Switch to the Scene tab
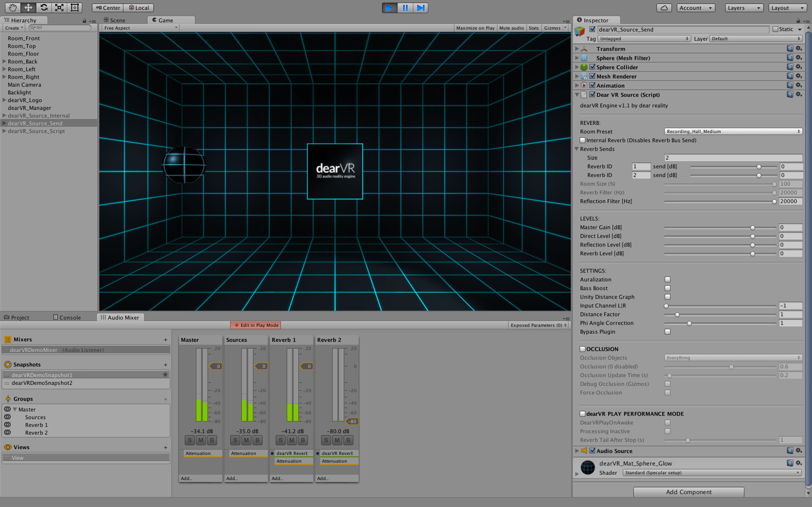812x507 pixels. tap(116, 20)
